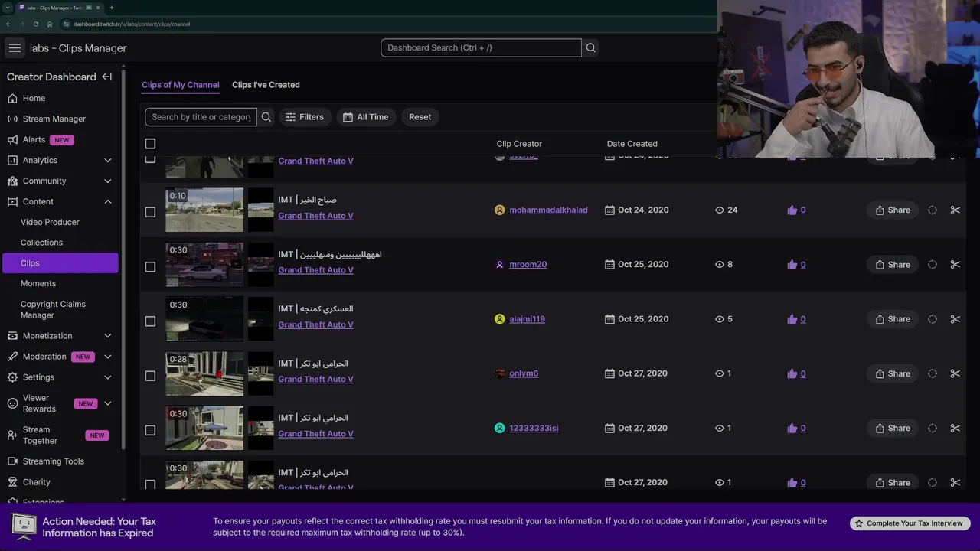Open Stream Together in the sidebar
This screenshot has height=551, width=980.
[59, 435]
